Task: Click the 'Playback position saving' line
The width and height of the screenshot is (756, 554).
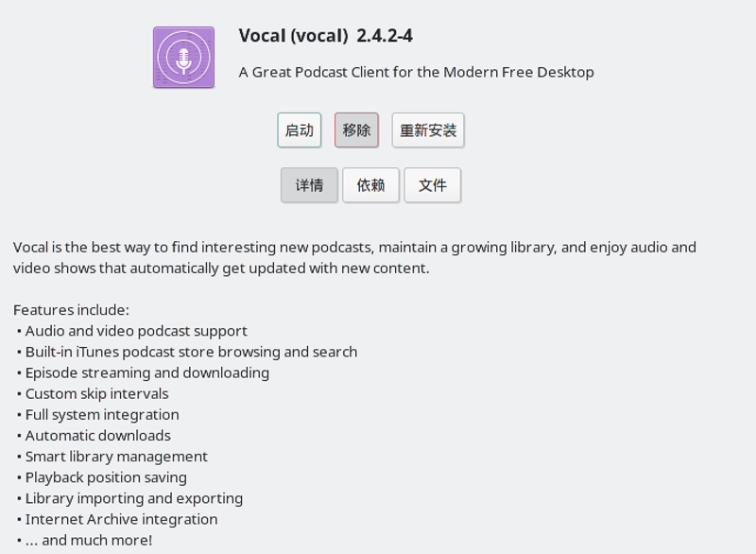Action: [106, 477]
